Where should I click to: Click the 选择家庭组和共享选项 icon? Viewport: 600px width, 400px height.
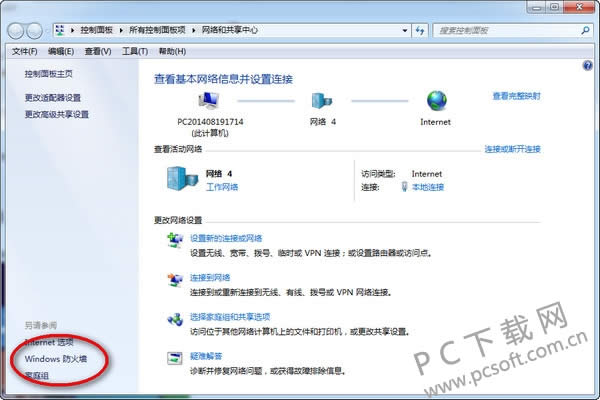pyautogui.click(x=175, y=319)
